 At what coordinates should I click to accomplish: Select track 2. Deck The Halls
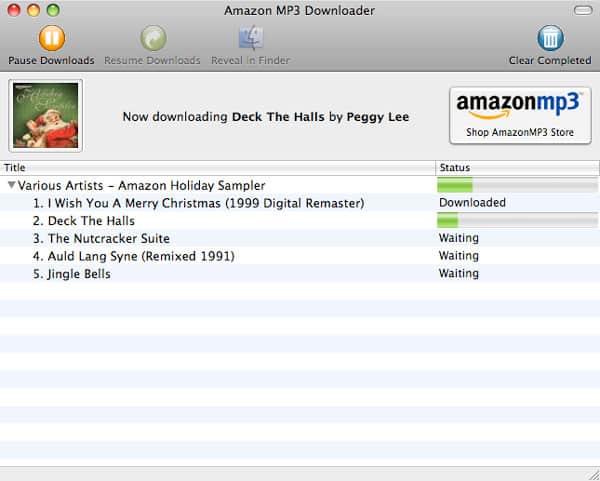click(300, 221)
